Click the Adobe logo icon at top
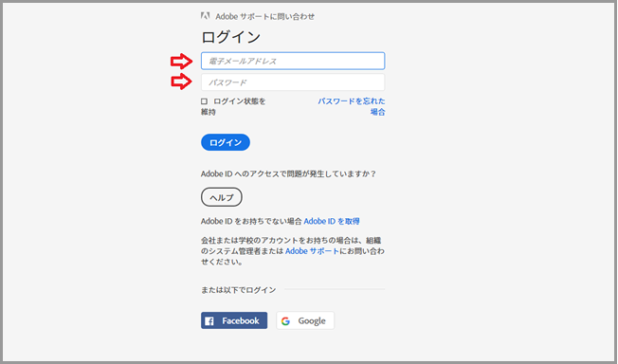 [x=205, y=16]
